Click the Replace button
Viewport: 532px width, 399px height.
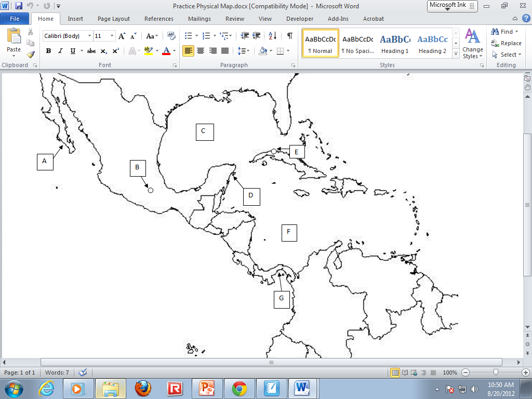tap(507, 43)
